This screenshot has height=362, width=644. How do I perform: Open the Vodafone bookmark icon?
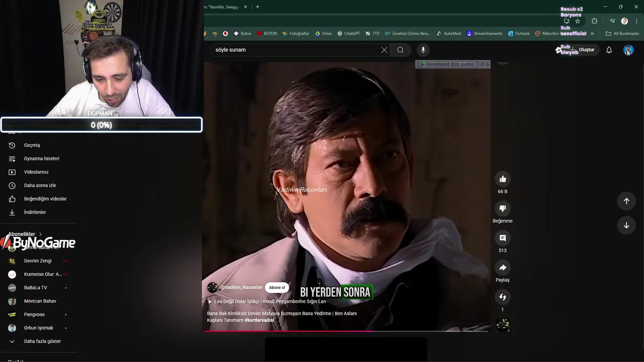click(x=225, y=34)
